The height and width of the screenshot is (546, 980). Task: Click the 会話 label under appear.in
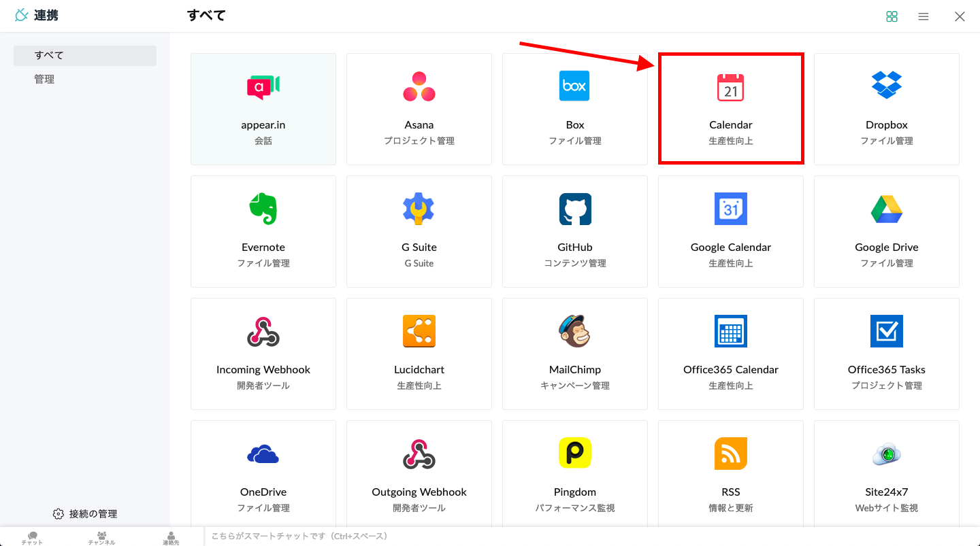coord(263,141)
